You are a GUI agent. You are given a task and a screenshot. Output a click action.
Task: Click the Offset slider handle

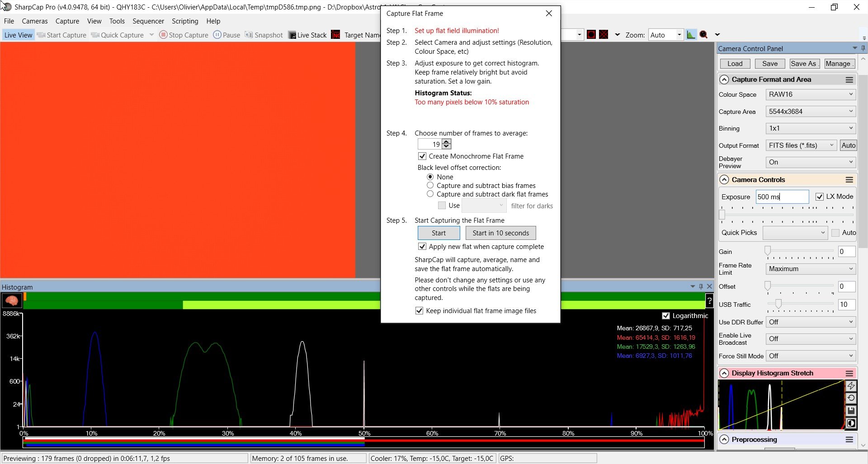click(x=768, y=286)
